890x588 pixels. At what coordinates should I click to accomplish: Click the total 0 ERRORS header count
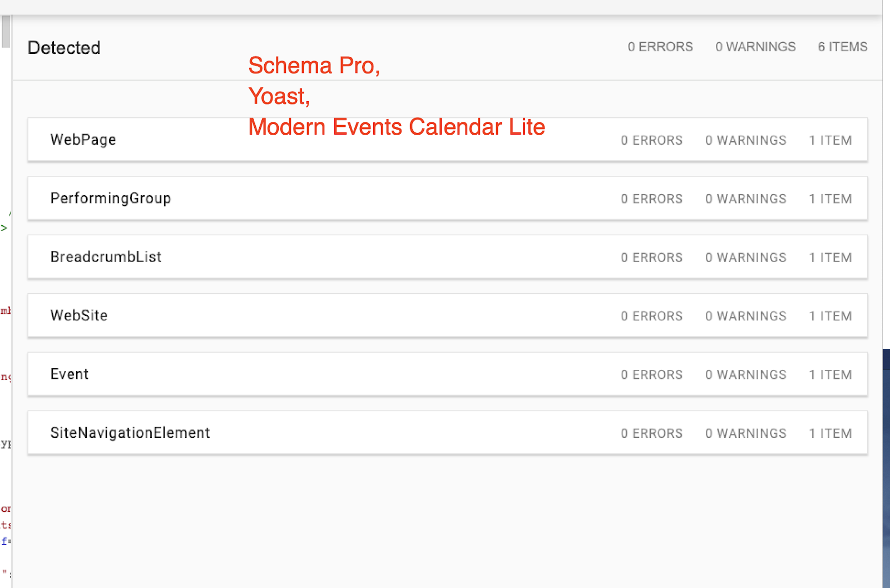(x=660, y=47)
